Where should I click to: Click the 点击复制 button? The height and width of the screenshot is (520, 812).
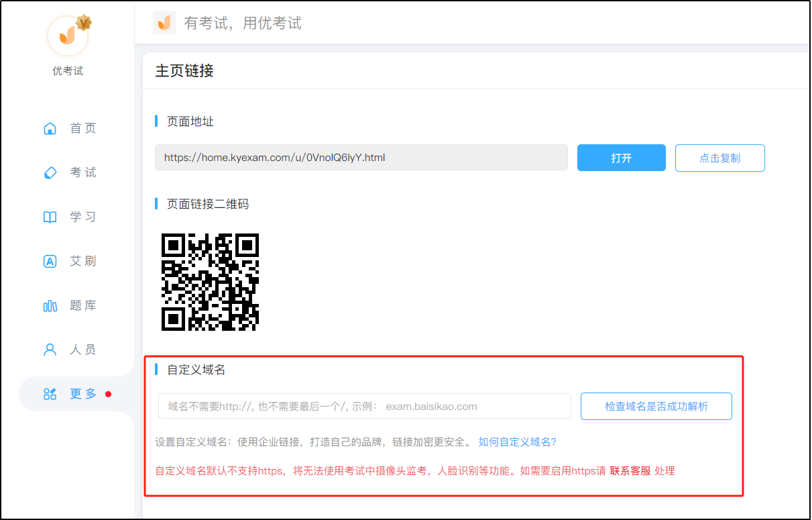click(720, 158)
